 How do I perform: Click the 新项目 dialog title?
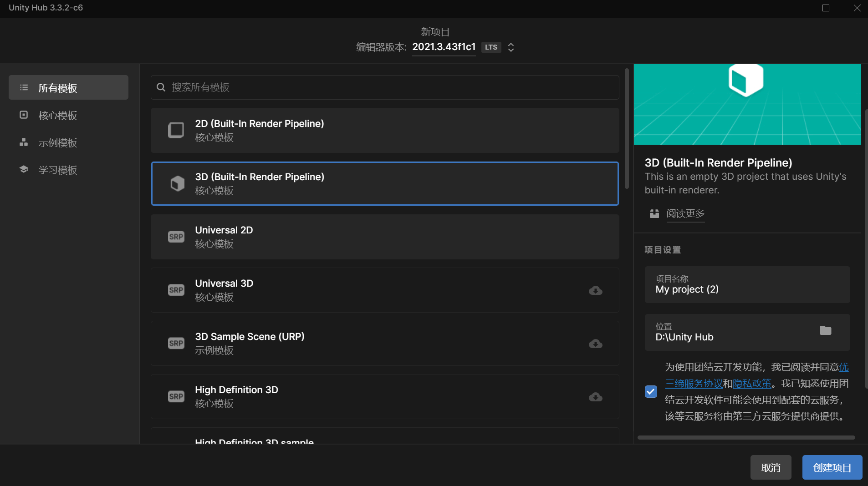pos(435,31)
